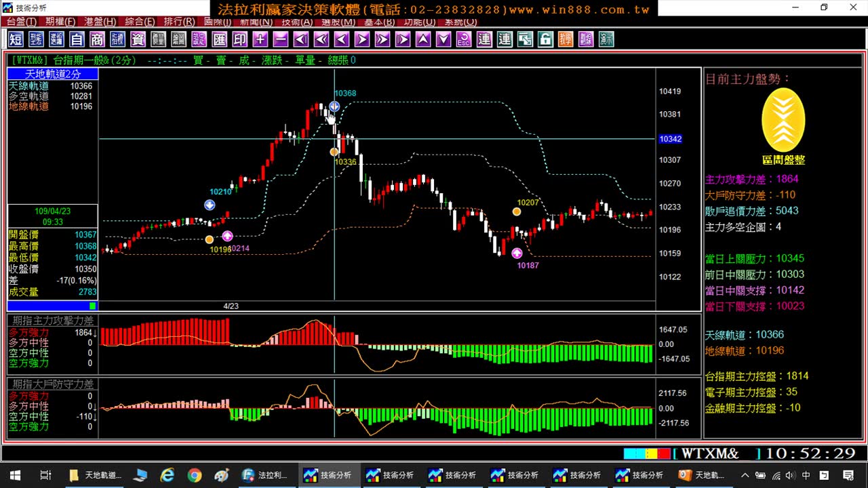The height and width of the screenshot is (488, 868).
Task: Click the 印 print toolbar icon
Action: coord(239,39)
